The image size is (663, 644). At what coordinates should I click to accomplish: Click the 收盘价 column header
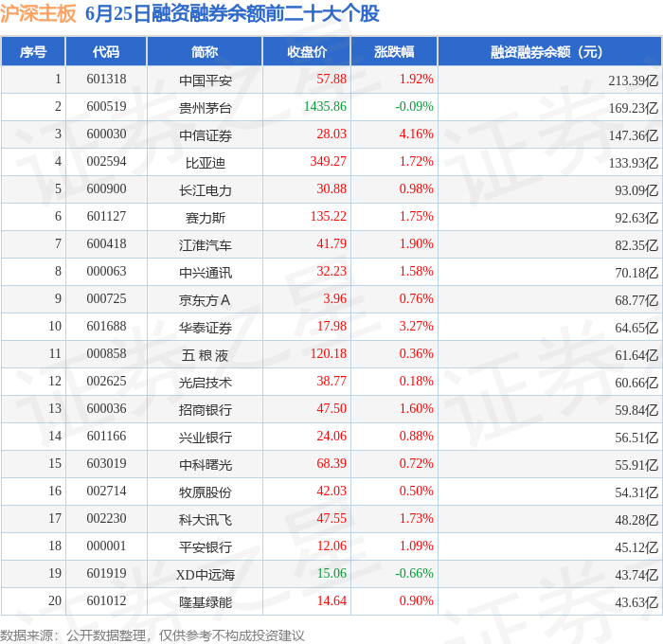click(307, 51)
